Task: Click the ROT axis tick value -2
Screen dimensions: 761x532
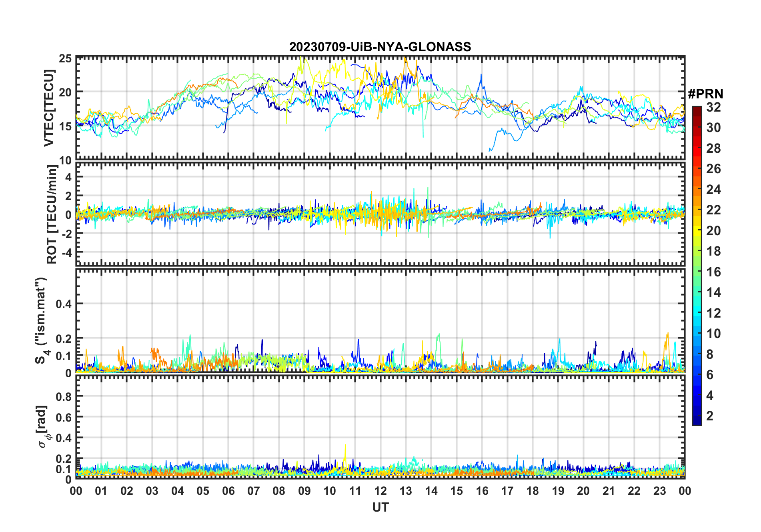Action: click(66, 233)
